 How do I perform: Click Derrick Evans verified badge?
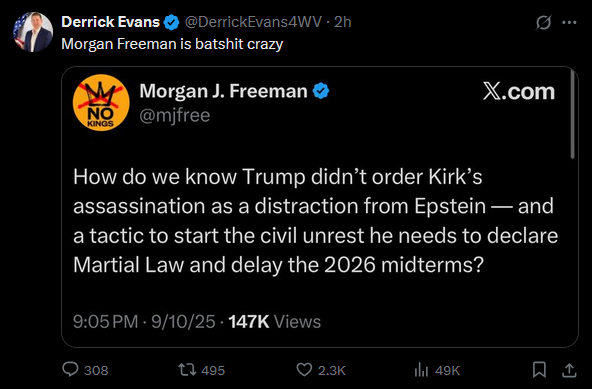(172, 23)
